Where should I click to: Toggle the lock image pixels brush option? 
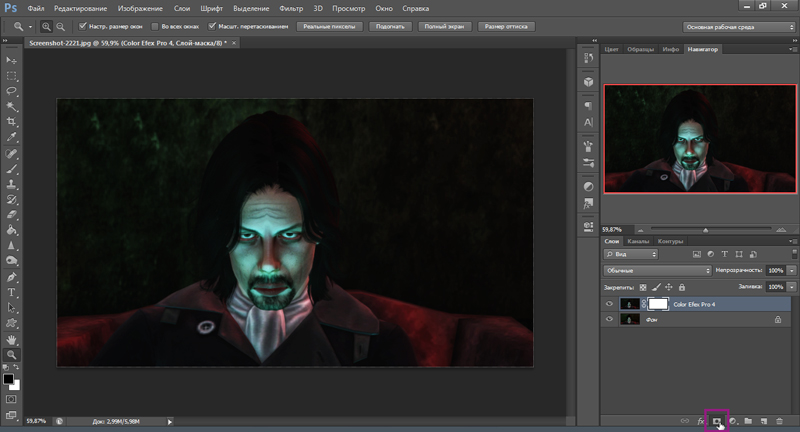[656, 287]
